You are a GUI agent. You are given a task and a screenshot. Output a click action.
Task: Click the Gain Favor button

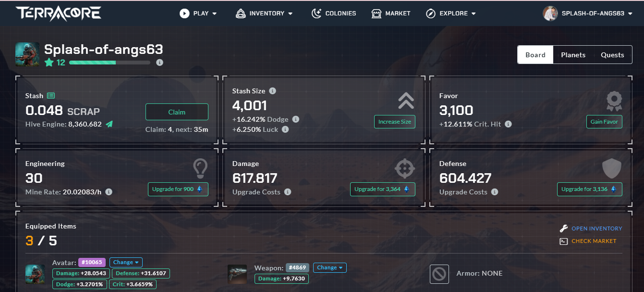[604, 122]
